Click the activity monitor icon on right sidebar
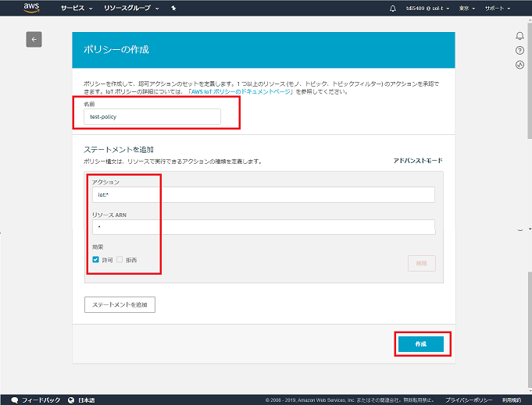Image resolution: width=532 pixels, height=405 pixels. pyautogui.click(x=520, y=65)
